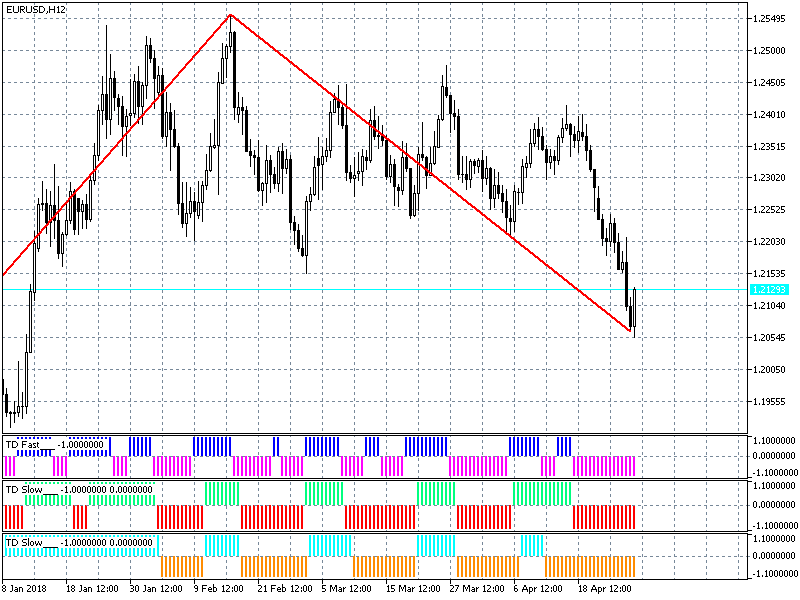Click the 18 Jan 12:00 time label
Screen dimensions: 800x600
(x=92, y=588)
